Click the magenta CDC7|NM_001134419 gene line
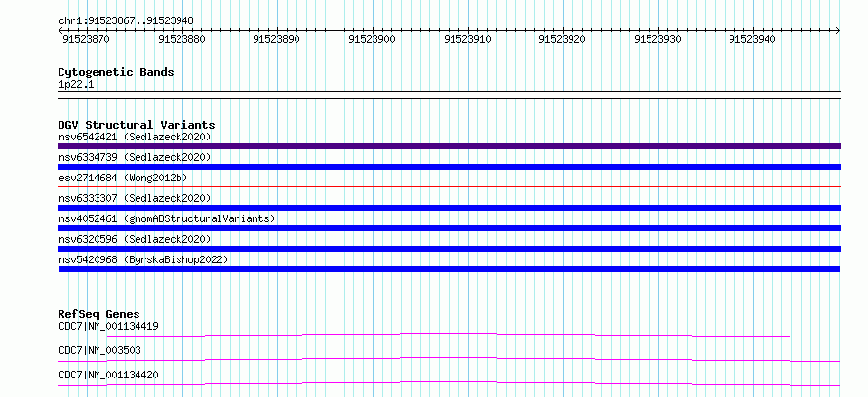 [449, 335]
